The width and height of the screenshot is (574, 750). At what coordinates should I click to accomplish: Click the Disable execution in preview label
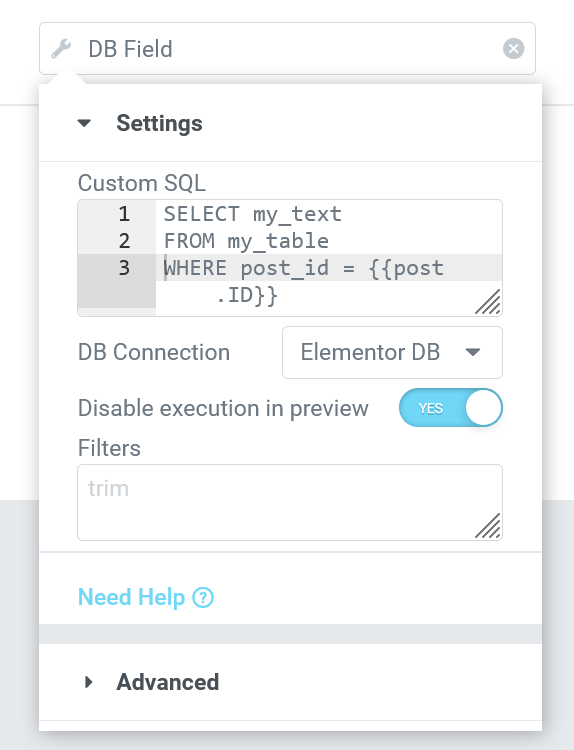tap(223, 408)
